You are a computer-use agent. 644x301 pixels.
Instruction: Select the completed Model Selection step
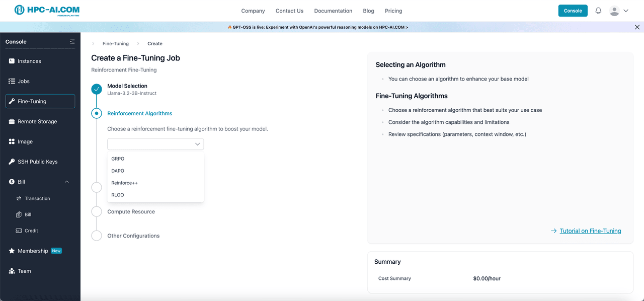[x=97, y=90]
